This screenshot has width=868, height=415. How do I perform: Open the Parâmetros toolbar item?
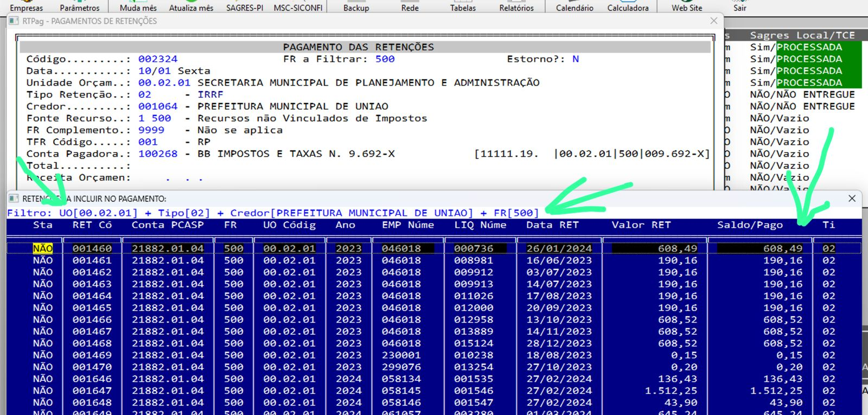pyautogui.click(x=79, y=7)
